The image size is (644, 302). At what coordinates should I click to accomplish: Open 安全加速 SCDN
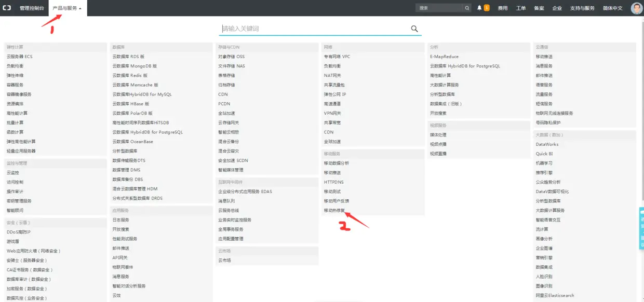coord(233,160)
